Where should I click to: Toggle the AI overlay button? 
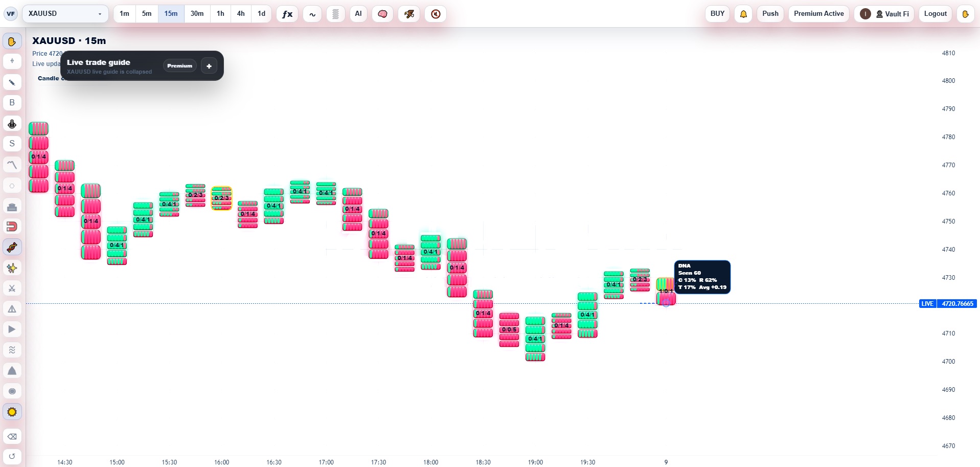(358, 14)
